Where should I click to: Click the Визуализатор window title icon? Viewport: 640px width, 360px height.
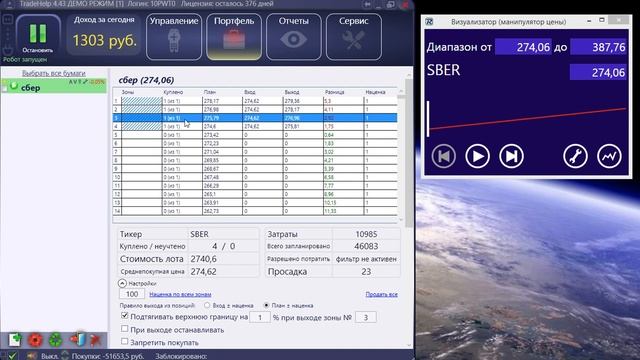coord(429,22)
